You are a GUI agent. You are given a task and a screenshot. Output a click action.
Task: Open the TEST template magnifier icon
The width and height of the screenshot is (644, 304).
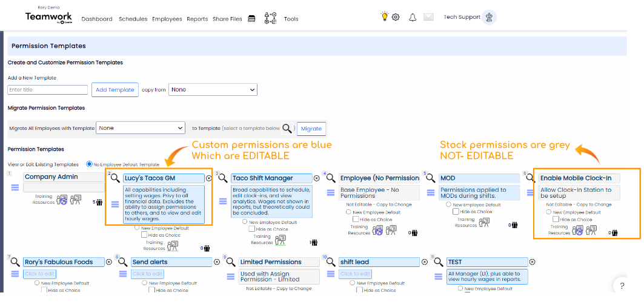pos(439,262)
